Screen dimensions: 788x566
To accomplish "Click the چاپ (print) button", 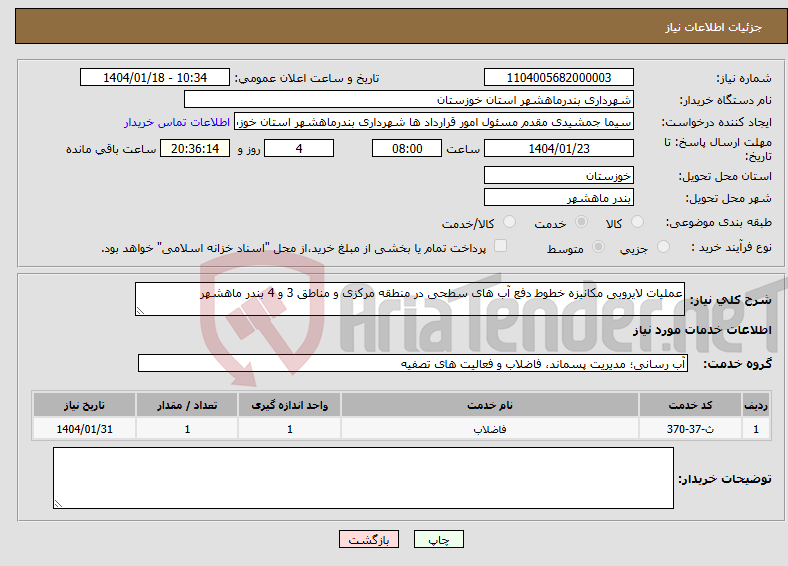I will coord(438,539).
